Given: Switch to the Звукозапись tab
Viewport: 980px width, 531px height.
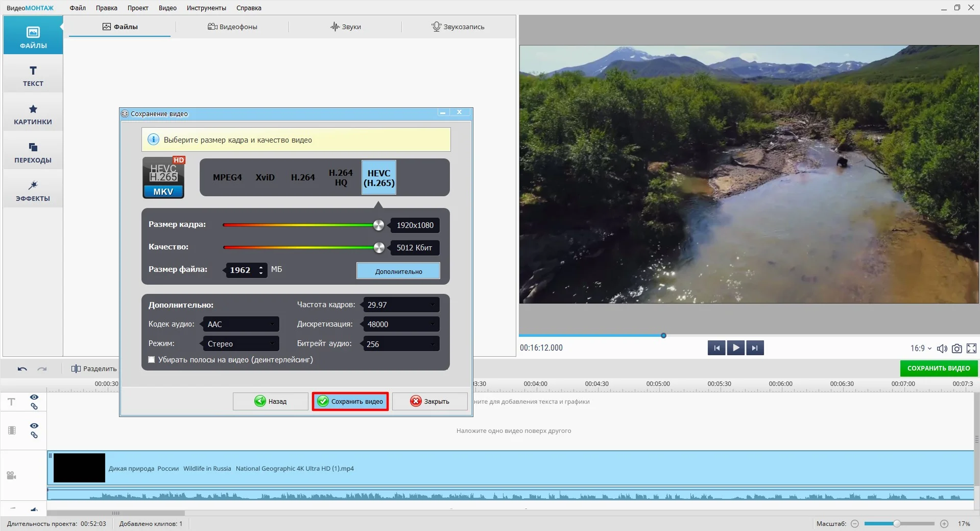Looking at the screenshot, I should 458,27.
